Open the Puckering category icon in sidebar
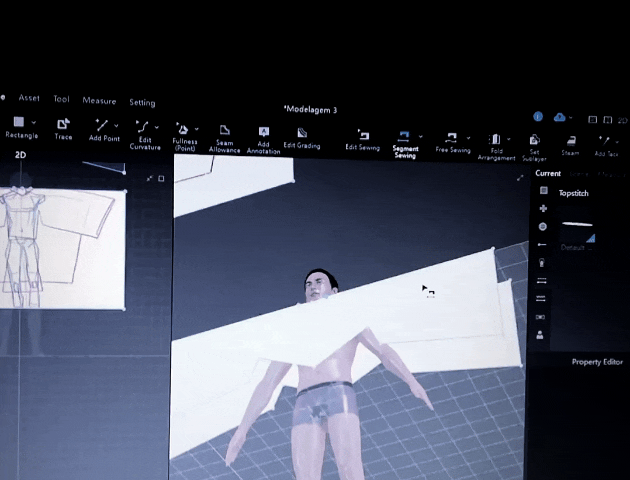The width and height of the screenshot is (630, 480). (x=541, y=298)
